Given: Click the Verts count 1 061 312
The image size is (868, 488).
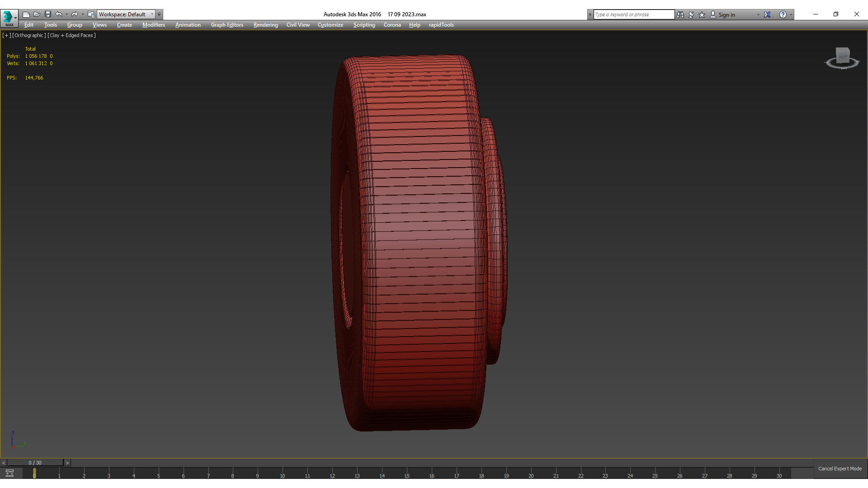Looking at the screenshot, I should tap(36, 63).
